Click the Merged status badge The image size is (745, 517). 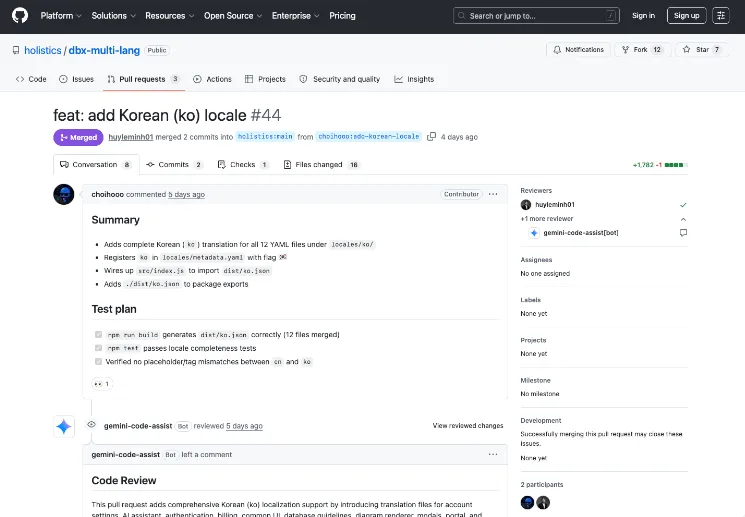tap(78, 137)
